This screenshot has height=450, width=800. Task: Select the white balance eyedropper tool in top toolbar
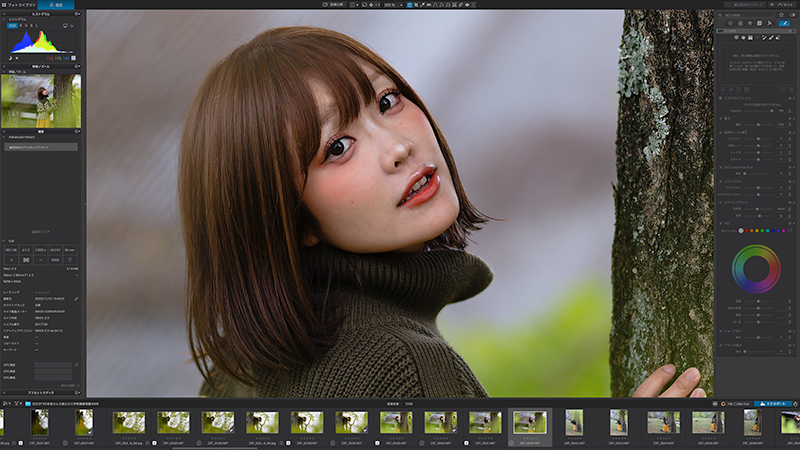click(423, 5)
